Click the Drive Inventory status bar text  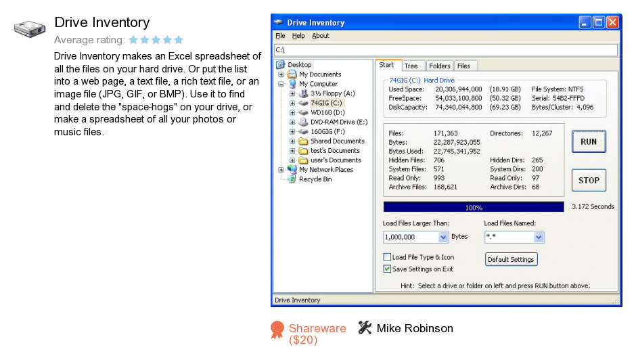point(297,300)
